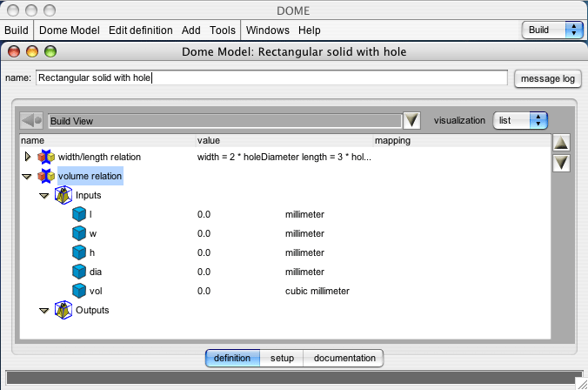Click the 0.0 value for vol

204,291
